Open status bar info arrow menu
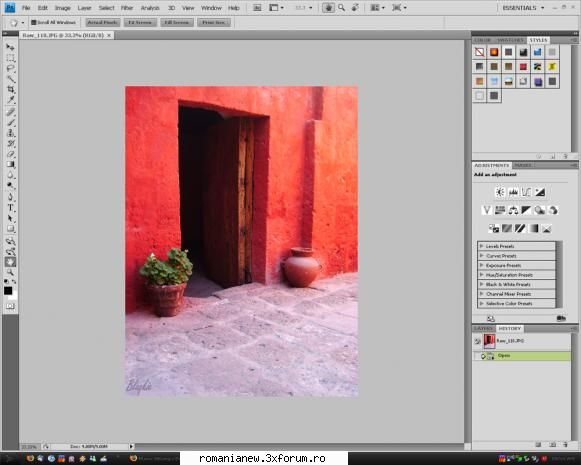The image size is (581, 465). click(131, 447)
